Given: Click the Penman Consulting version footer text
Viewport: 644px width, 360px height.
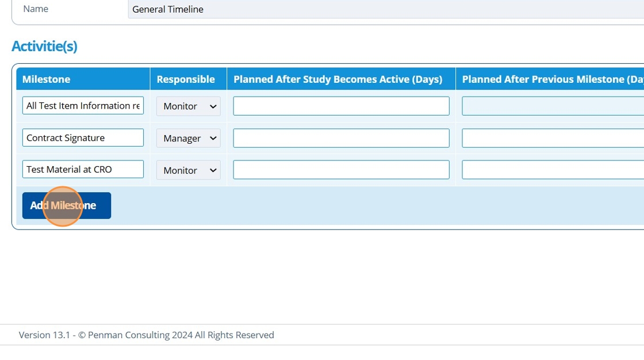Looking at the screenshot, I should coord(147,335).
